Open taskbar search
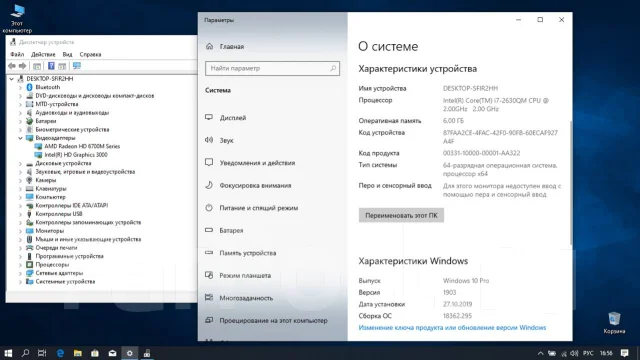The width and height of the screenshot is (640, 360). (x=25, y=353)
